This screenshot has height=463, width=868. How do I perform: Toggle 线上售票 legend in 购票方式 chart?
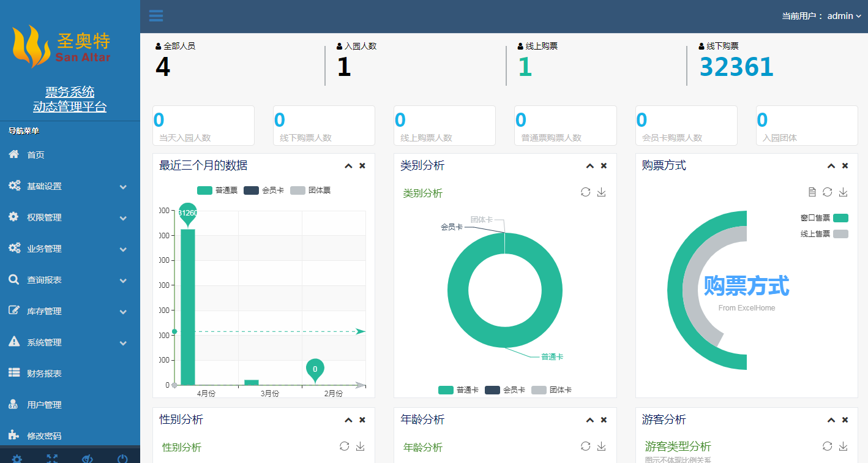(x=824, y=234)
